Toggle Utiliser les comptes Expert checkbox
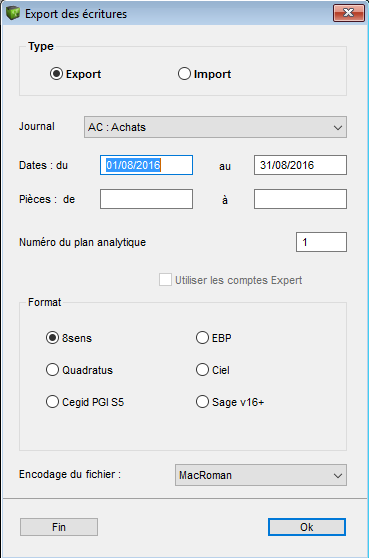 pyautogui.click(x=165, y=280)
